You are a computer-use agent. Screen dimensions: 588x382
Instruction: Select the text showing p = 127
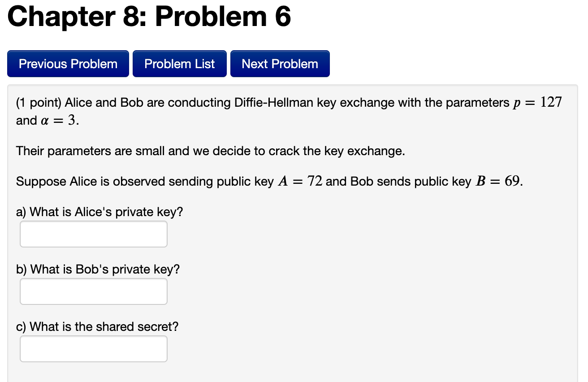pyautogui.click(x=545, y=102)
